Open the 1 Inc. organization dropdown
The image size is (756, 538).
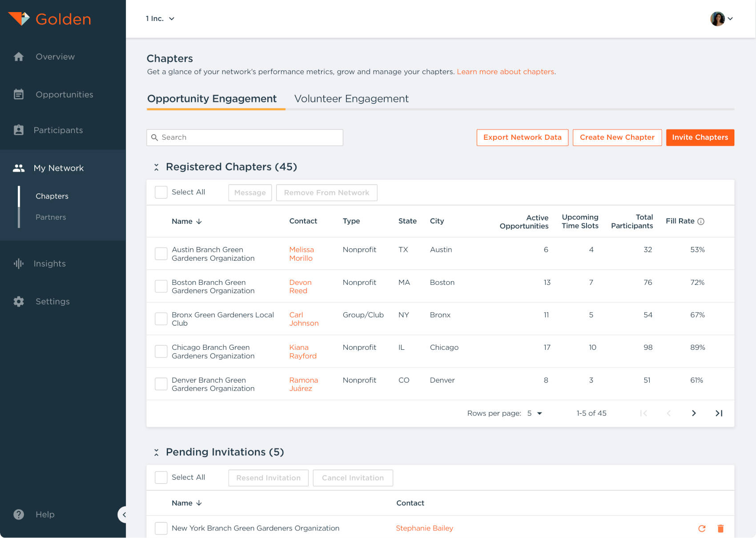coord(160,19)
